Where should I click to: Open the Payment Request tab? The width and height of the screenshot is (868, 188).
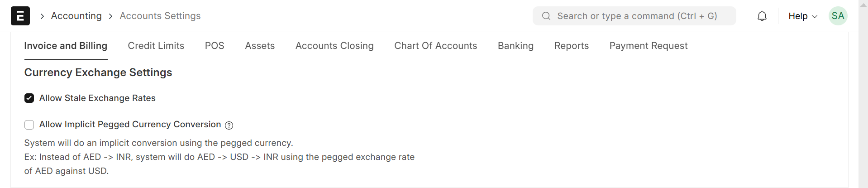click(x=648, y=46)
